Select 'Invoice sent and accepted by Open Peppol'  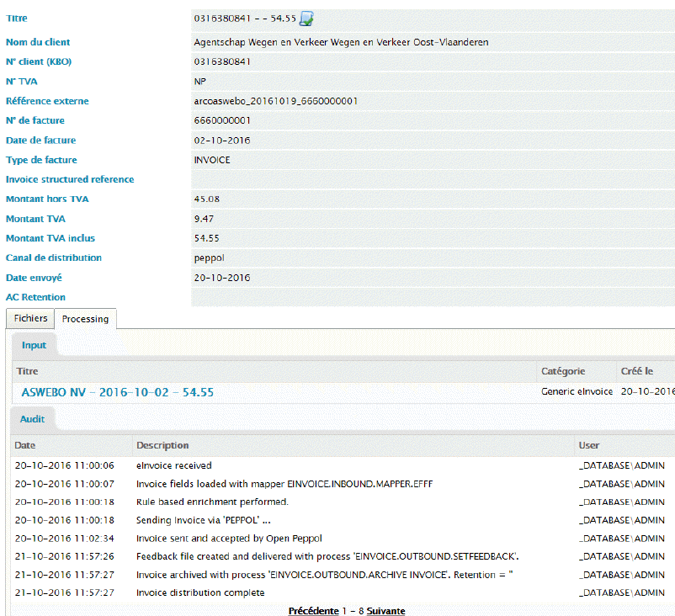(229, 539)
